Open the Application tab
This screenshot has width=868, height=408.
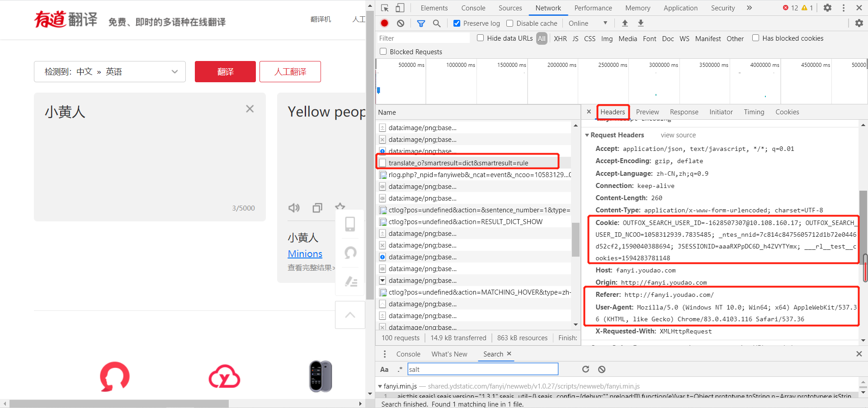680,8
